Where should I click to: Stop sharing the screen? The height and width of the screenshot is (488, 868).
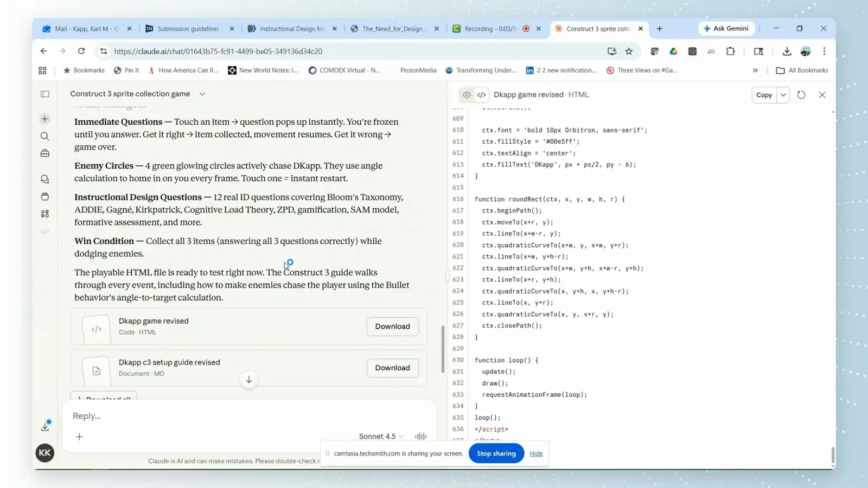(x=496, y=453)
